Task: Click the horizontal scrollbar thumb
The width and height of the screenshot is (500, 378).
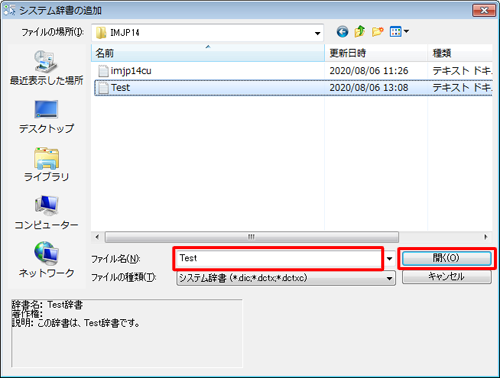Action: point(252,237)
